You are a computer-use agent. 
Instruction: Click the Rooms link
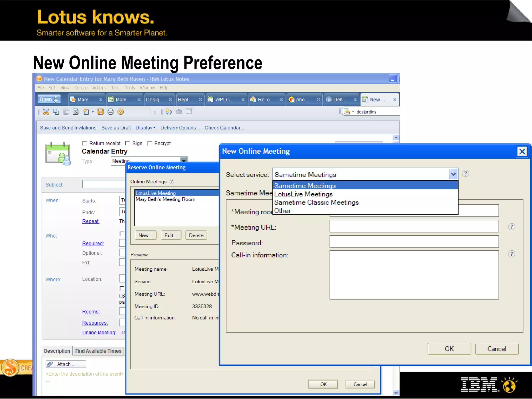click(91, 312)
